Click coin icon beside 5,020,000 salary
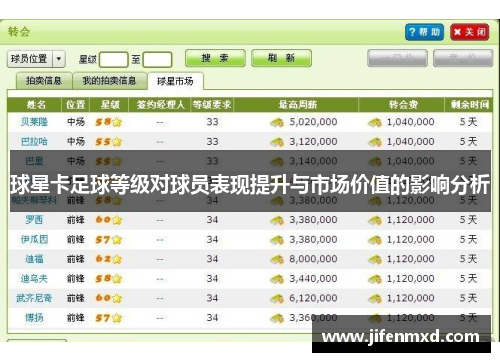500x362 pixels. (x=277, y=123)
